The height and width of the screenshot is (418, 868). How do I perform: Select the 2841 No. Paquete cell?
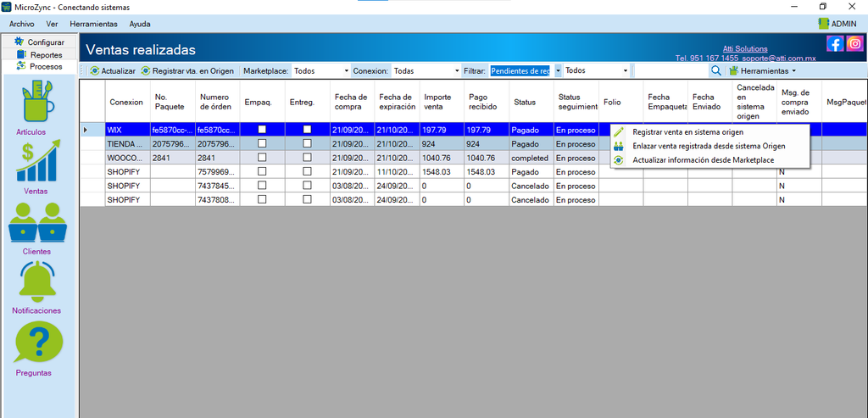173,158
